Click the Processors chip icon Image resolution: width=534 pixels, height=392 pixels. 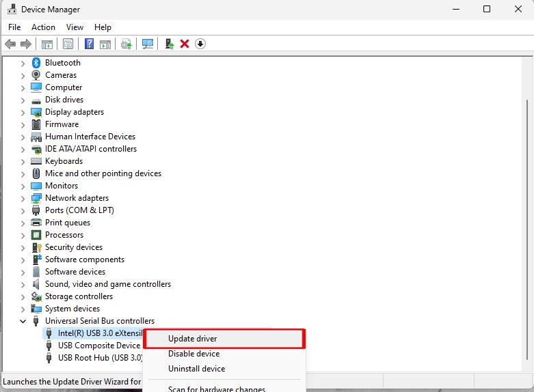[x=36, y=235]
